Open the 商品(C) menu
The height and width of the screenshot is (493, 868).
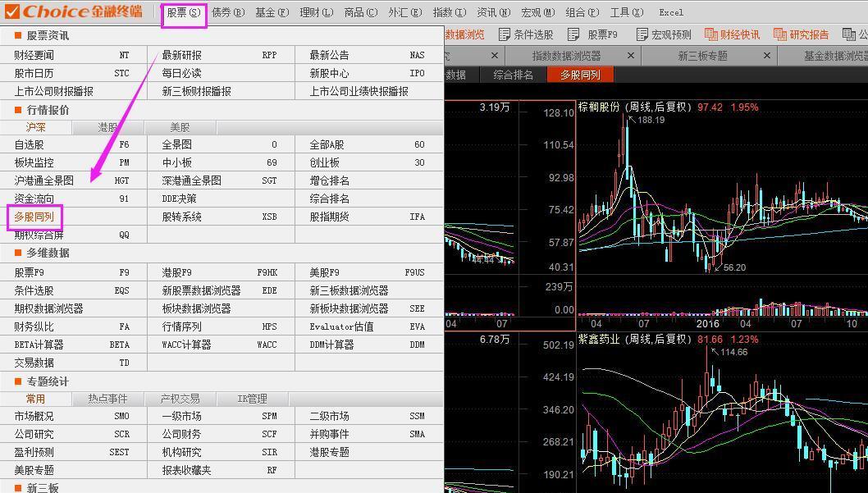click(360, 13)
